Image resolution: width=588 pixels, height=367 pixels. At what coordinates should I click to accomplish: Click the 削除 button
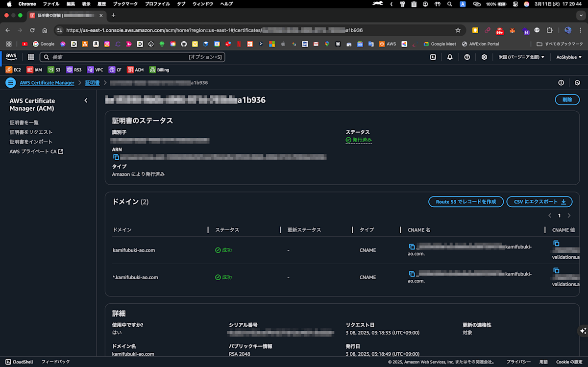[x=567, y=99]
